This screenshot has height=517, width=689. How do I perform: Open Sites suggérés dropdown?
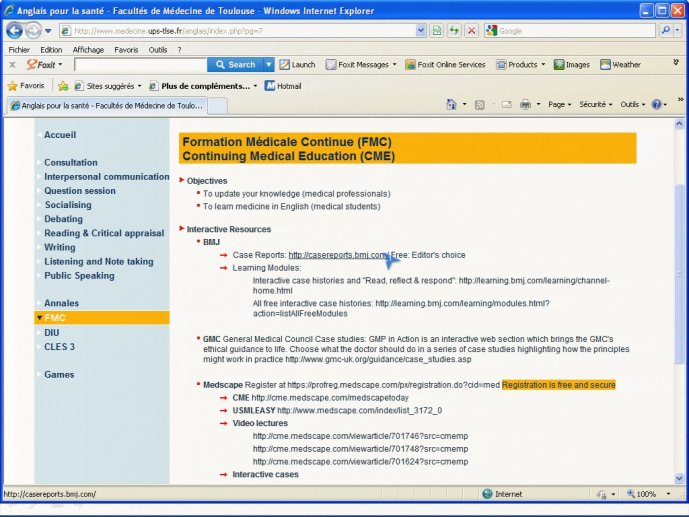pyautogui.click(x=108, y=86)
